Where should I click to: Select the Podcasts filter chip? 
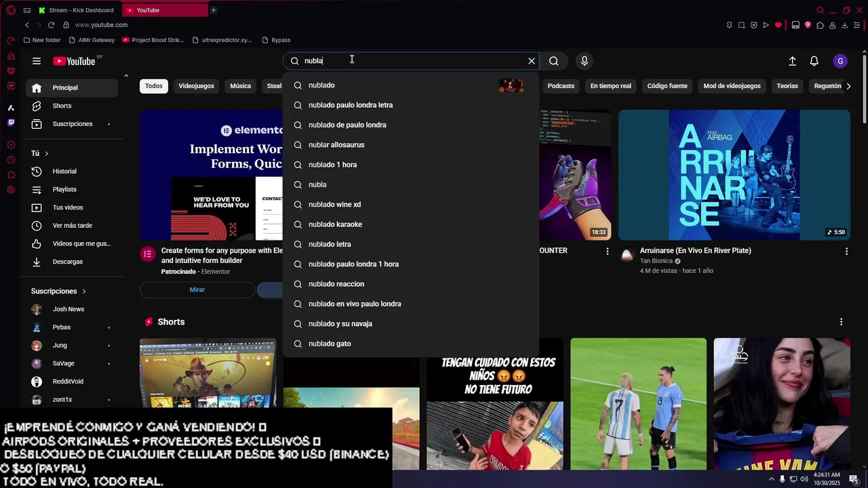[561, 86]
